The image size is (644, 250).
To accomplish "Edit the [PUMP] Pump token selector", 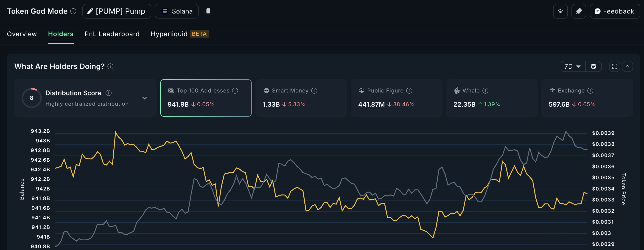I will (x=117, y=11).
